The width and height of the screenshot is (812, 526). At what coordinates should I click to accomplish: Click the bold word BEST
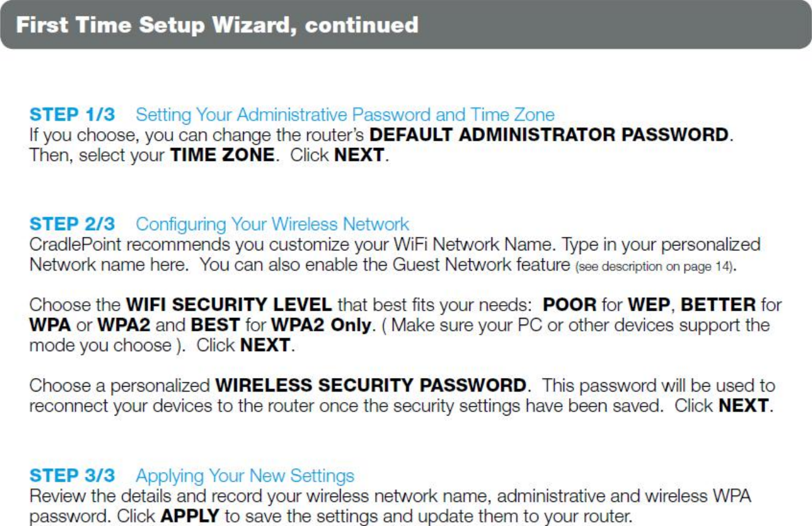(x=215, y=325)
